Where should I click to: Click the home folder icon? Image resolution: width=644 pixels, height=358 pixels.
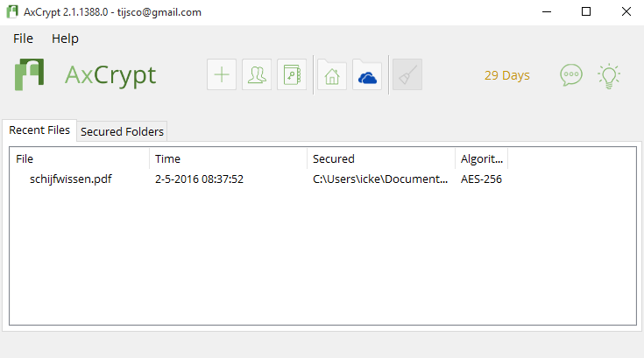pyautogui.click(x=331, y=75)
